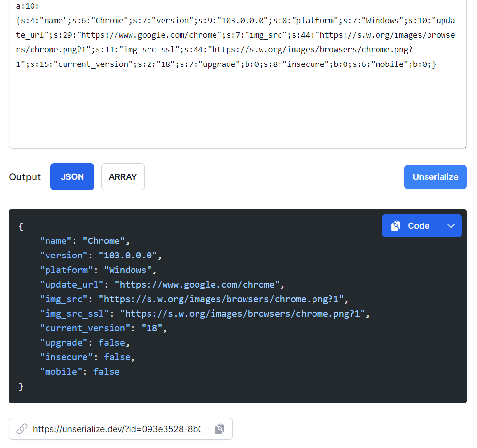
Task: Focus the unserialize.dev share URL field
Action: pos(116,429)
